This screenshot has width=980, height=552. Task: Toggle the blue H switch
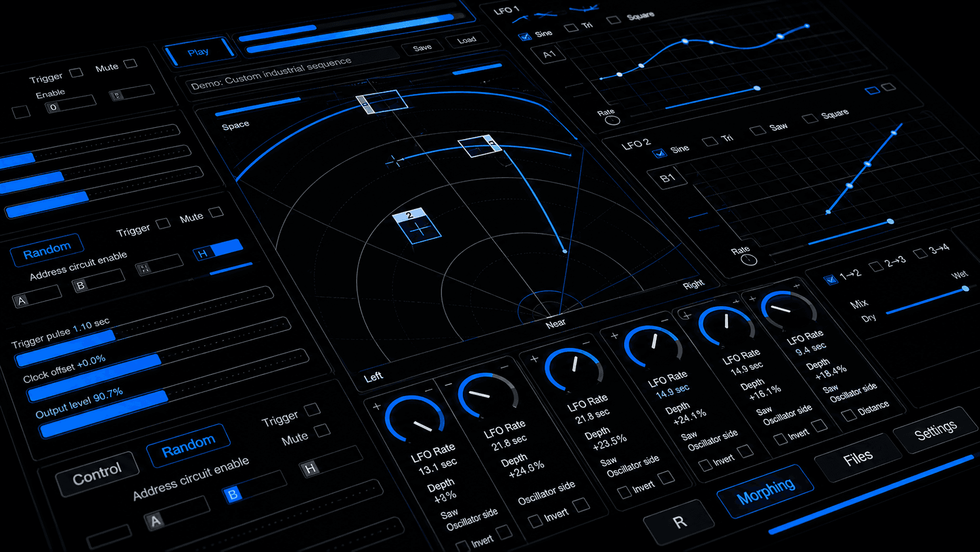(x=218, y=250)
